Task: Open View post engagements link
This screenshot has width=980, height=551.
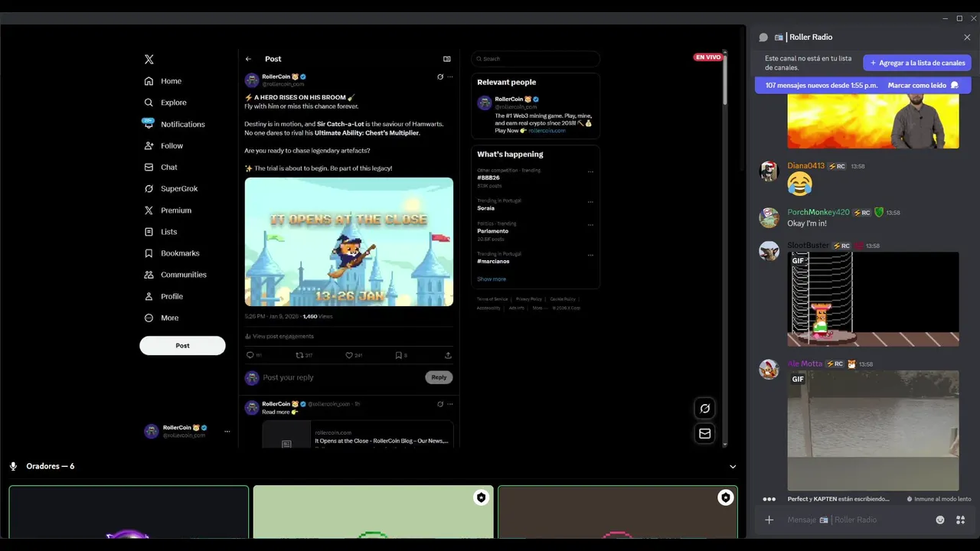Action: (x=279, y=336)
